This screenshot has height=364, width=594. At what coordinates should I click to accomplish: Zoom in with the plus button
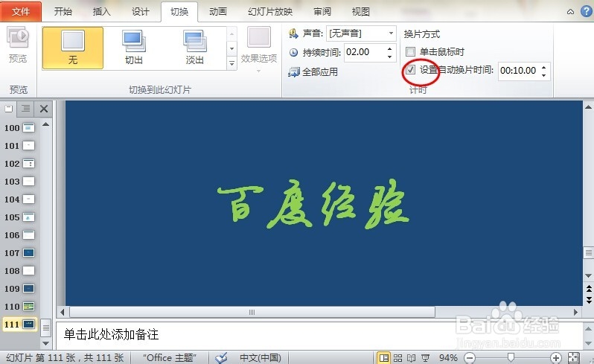555,357
